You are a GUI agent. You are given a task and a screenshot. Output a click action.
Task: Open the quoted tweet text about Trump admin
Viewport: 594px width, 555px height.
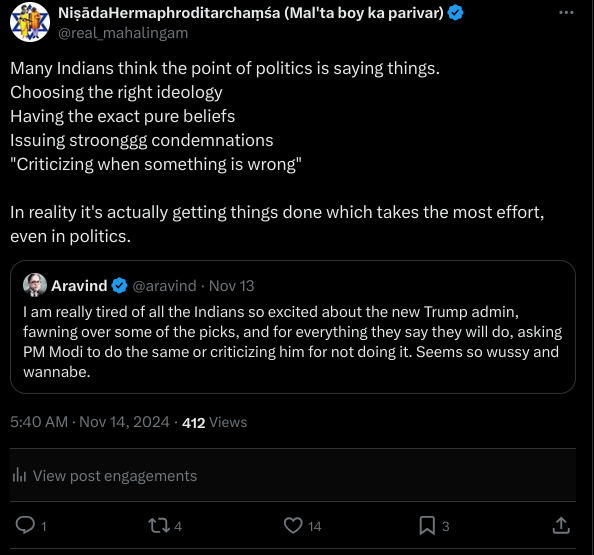pyautogui.click(x=292, y=342)
